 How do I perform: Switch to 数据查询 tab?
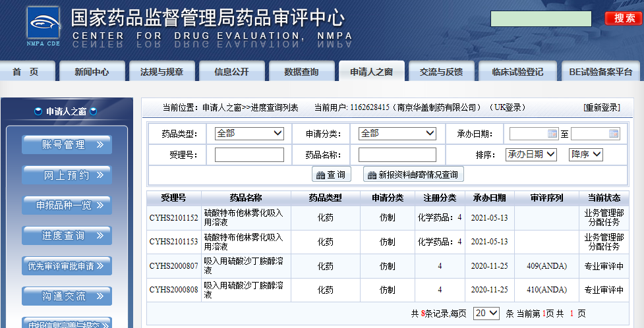coord(301,72)
